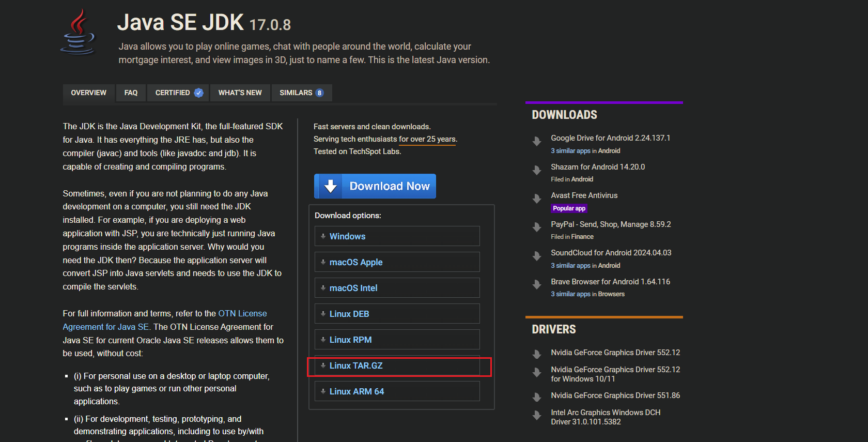Open Nvidia Driver 552.12 for Windows 10/11
This screenshot has height=442, width=868.
click(615, 374)
